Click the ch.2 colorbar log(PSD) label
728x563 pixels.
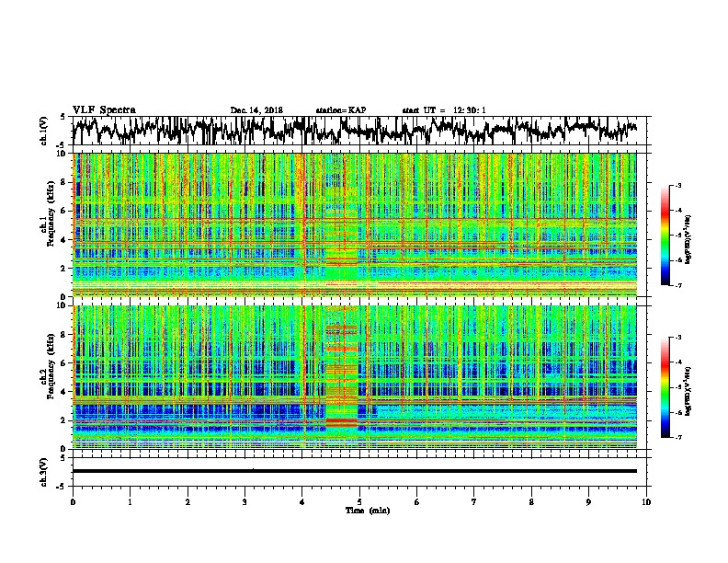point(688,391)
